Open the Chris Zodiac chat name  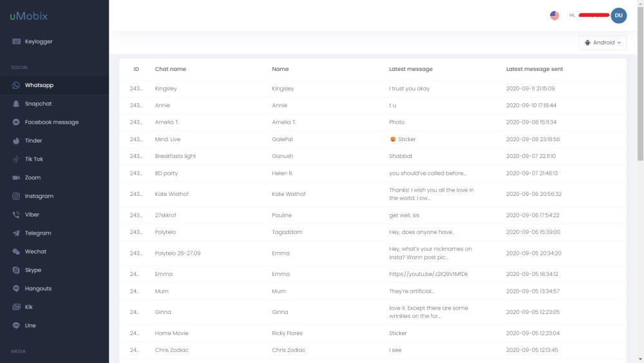[171, 350]
